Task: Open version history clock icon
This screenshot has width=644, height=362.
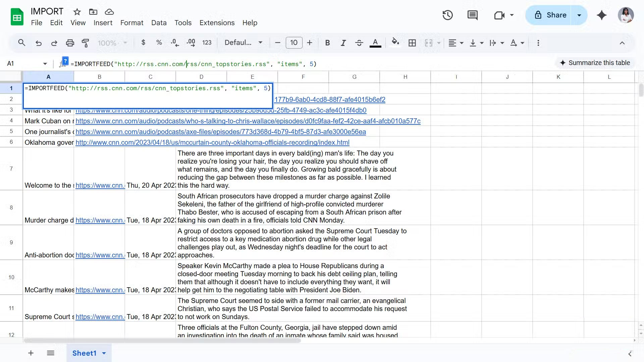Action: click(447, 15)
